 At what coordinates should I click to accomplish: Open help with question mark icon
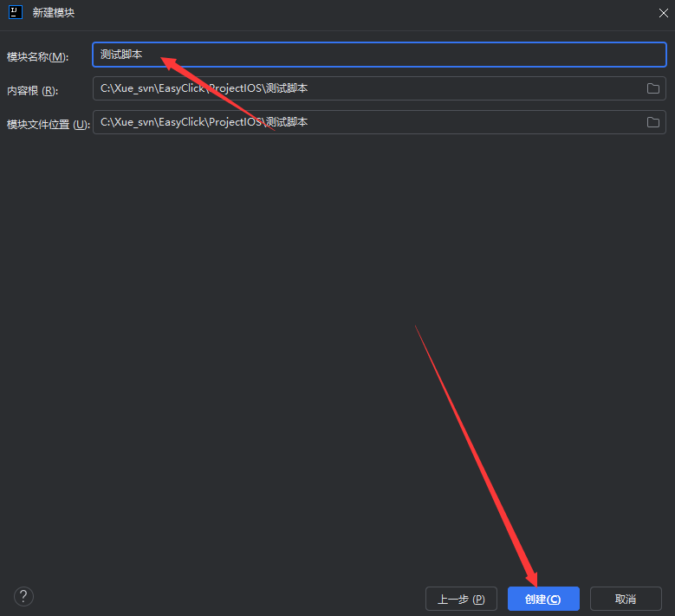[23, 596]
